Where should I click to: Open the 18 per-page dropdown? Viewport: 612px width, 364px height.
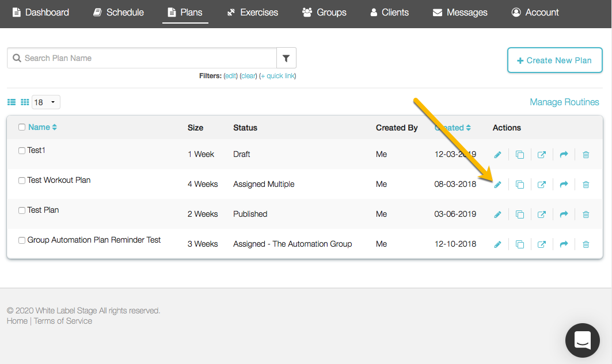tap(46, 102)
